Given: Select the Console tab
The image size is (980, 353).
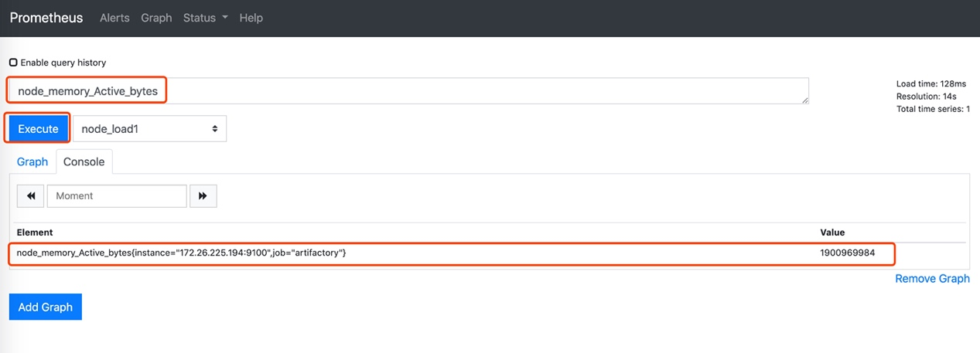Looking at the screenshot, I should 84,161.
